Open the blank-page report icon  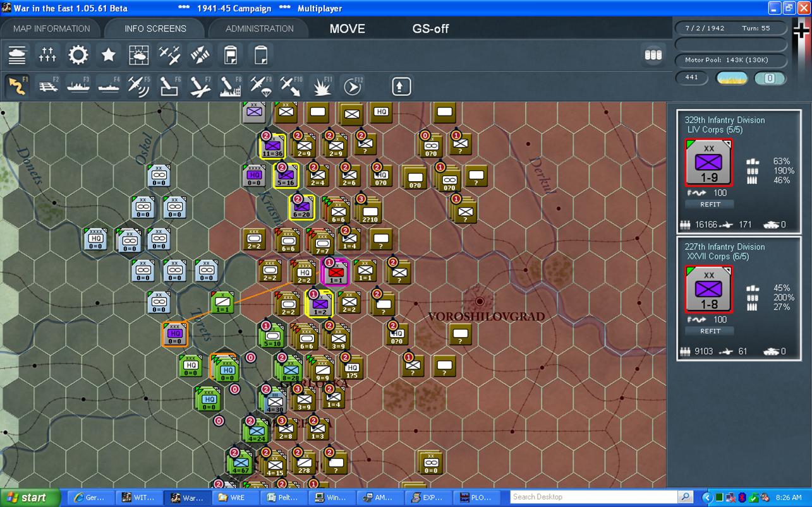(261, 55)
